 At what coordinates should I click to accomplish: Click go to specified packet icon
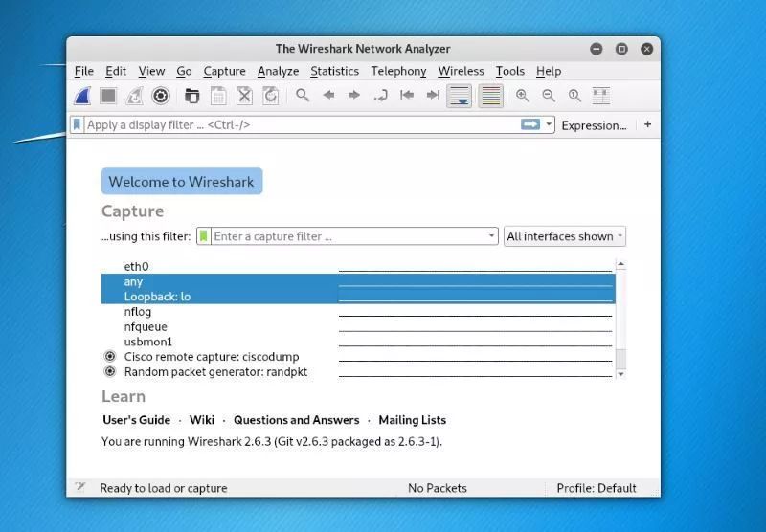[380, 95]
